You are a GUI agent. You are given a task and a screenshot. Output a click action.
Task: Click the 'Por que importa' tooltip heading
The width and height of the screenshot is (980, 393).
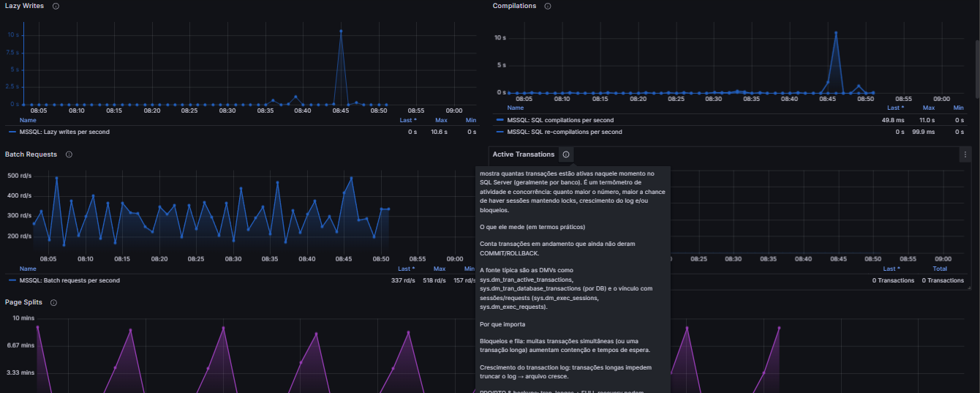(502, 323)
